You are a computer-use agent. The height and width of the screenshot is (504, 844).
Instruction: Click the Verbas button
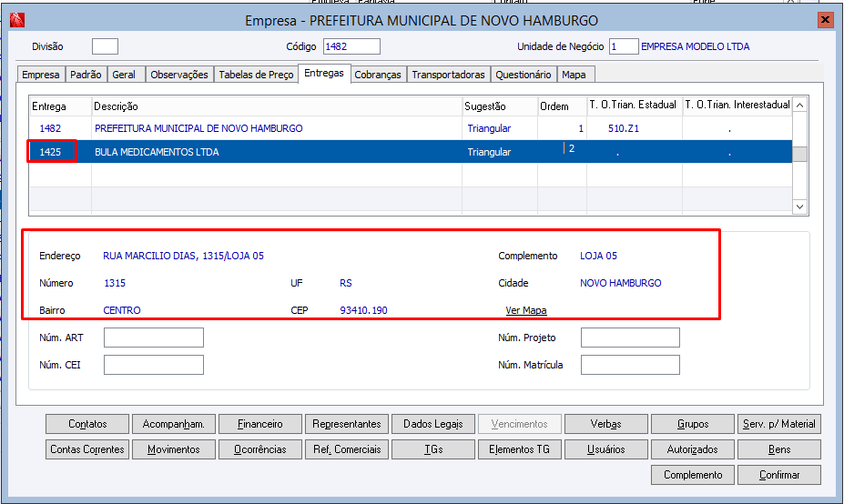coord(606,424)
